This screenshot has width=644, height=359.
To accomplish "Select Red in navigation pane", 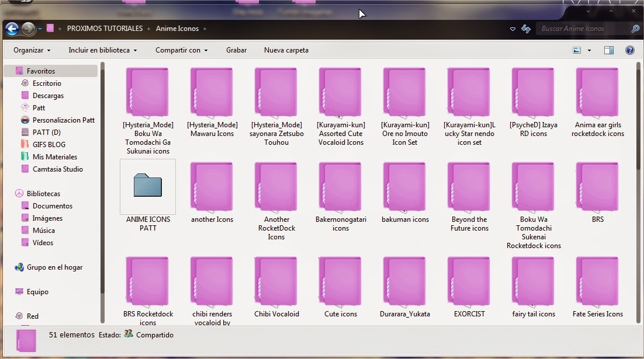I will (x=33, y=316).
